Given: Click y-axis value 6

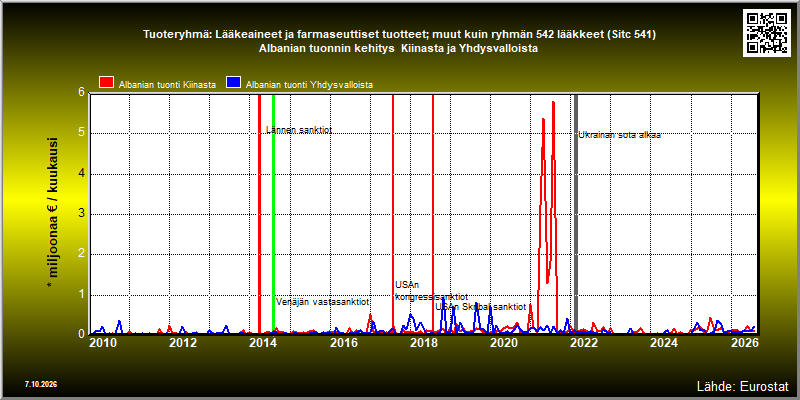Looking at the screenshot, I should [x=81, y=93].
